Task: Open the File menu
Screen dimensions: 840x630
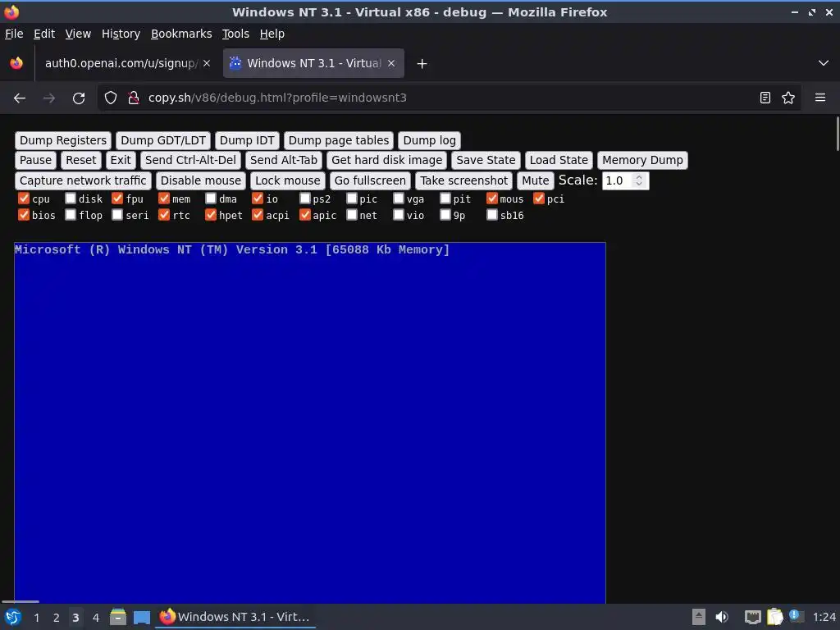Action: [x=14, y=34]
